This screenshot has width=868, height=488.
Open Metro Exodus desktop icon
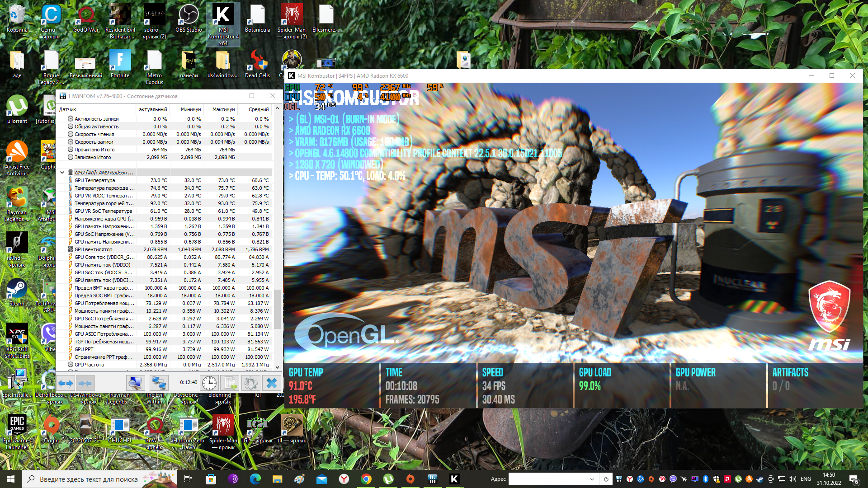point(155,67)
